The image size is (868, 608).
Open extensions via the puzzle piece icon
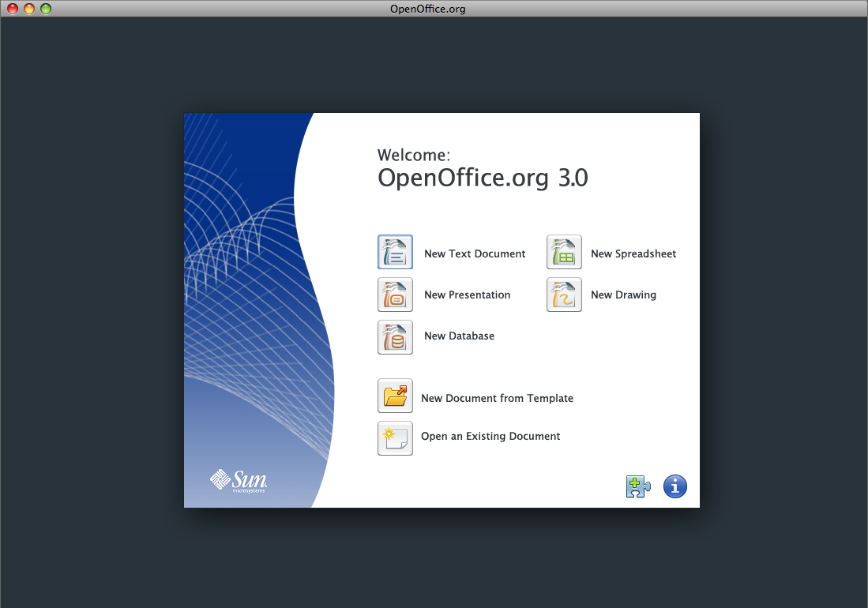(x=637, y=486)
